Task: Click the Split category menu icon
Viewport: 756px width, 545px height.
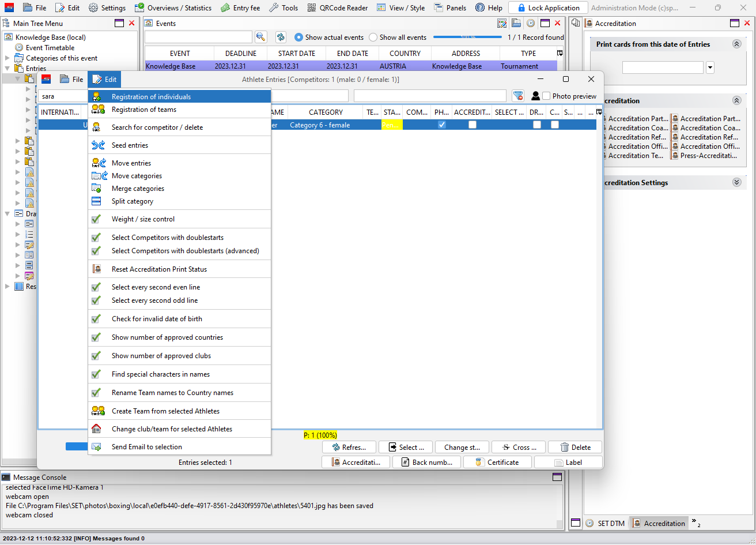Action: tap(98, 201)
